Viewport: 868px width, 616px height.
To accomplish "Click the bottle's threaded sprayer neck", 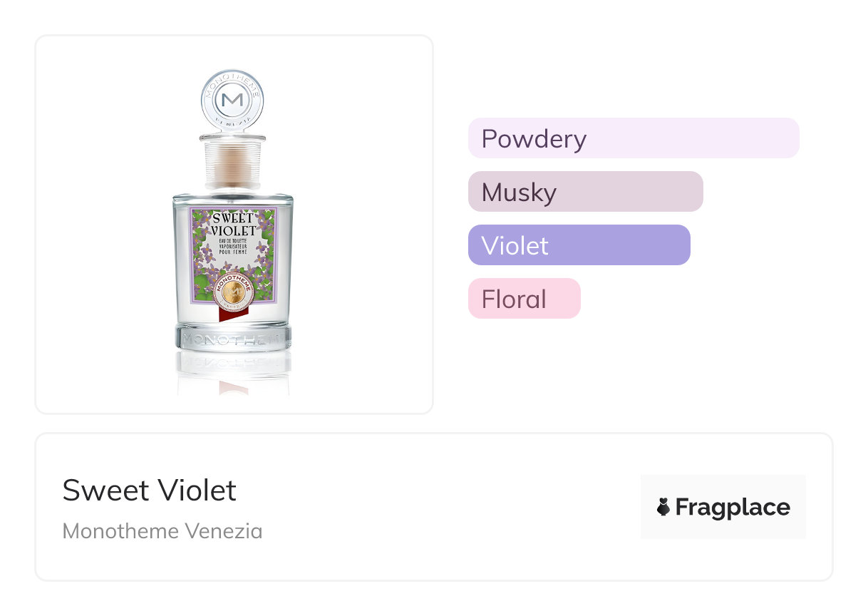I will pyautogui.click(x=233, y=163).
